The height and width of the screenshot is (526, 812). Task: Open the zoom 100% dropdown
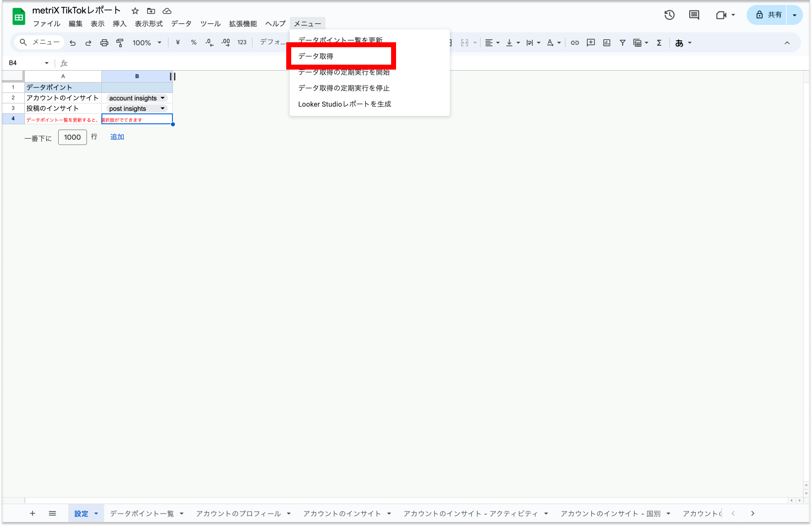coord(147,43)
